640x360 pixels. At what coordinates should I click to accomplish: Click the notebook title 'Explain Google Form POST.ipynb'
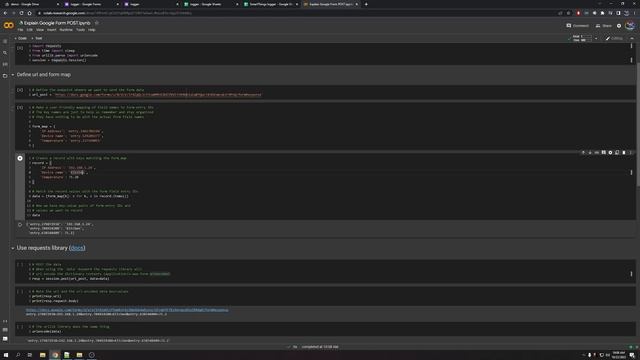[x=57, y=23]
